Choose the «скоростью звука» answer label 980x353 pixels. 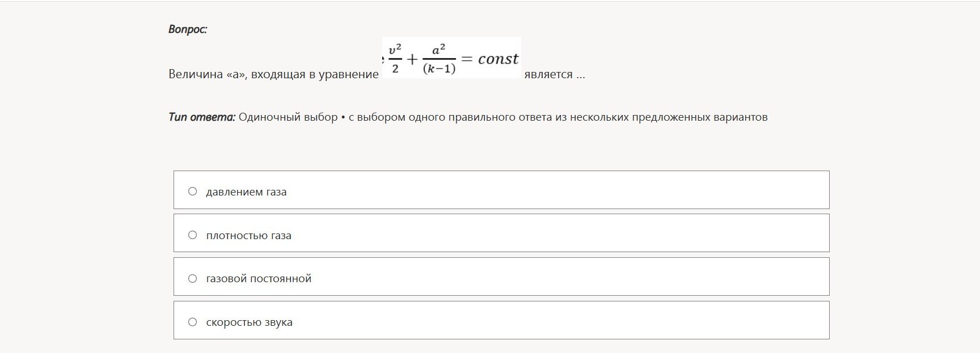coord(249,322)
